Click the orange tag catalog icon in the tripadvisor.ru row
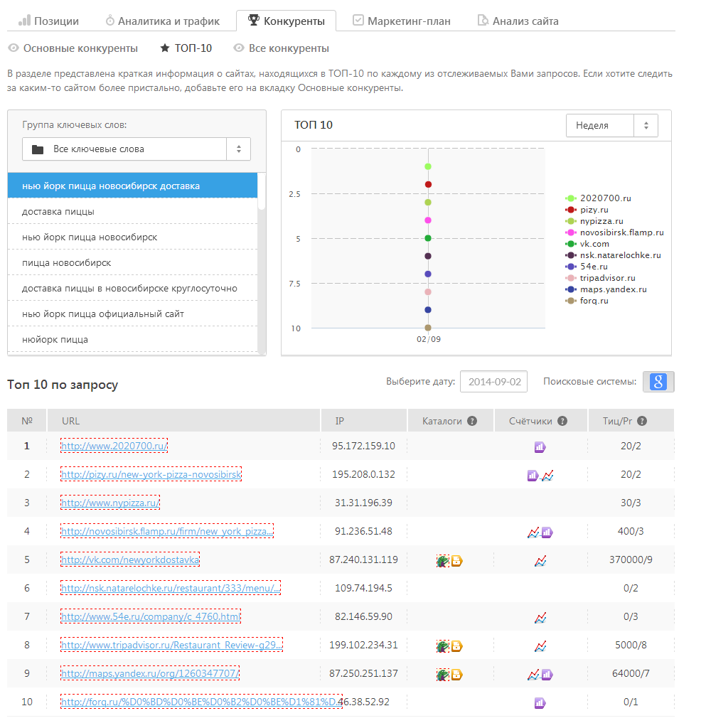 tap(456, 646)
